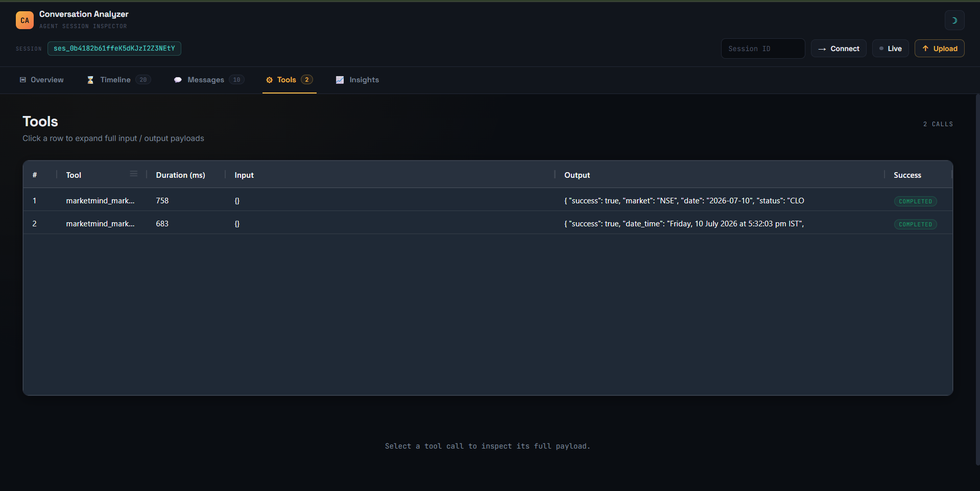Click the Insights chart icon
980x491 pixels.
point(340,80)
